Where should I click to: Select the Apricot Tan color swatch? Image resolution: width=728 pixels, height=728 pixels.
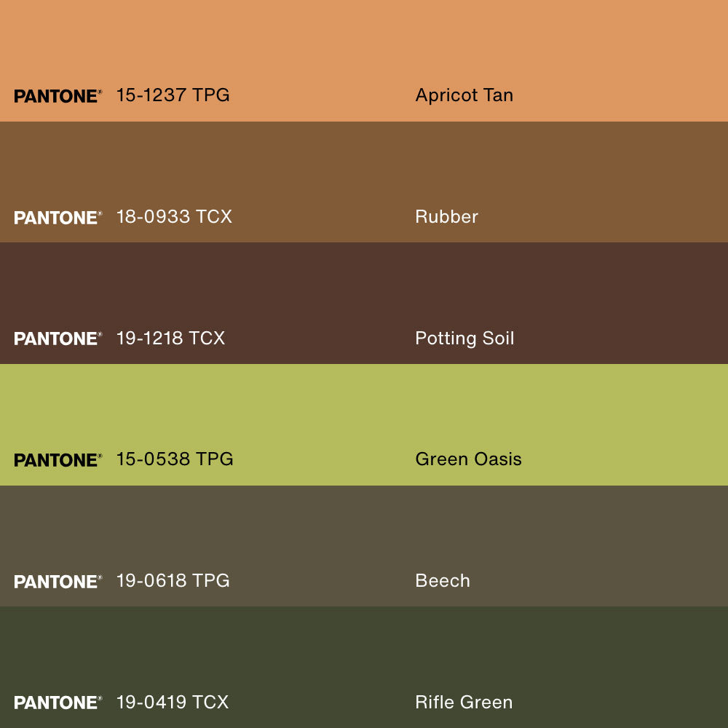tap(364, 44)
